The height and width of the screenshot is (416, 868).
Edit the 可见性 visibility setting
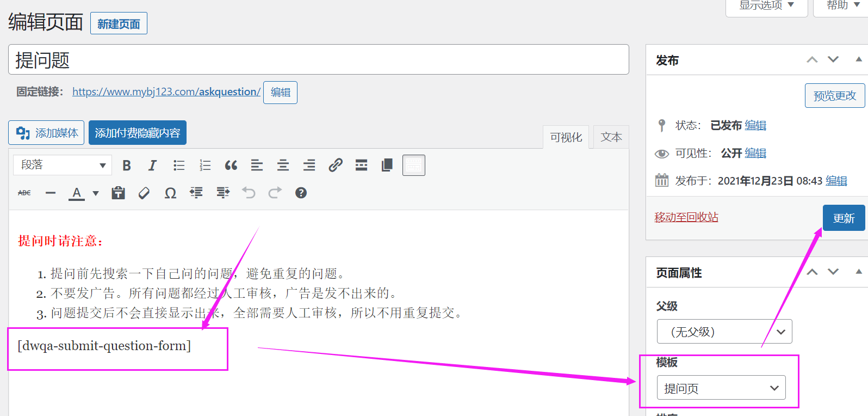click(x=755, y=153)
